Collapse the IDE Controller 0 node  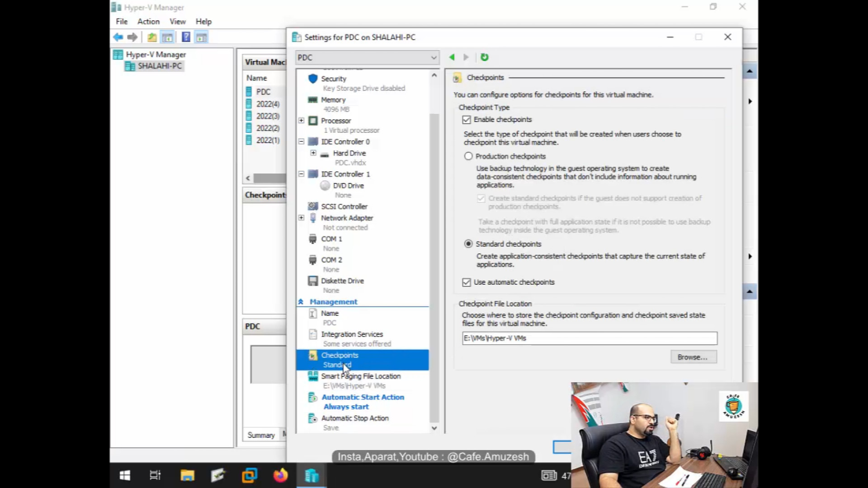302,141
